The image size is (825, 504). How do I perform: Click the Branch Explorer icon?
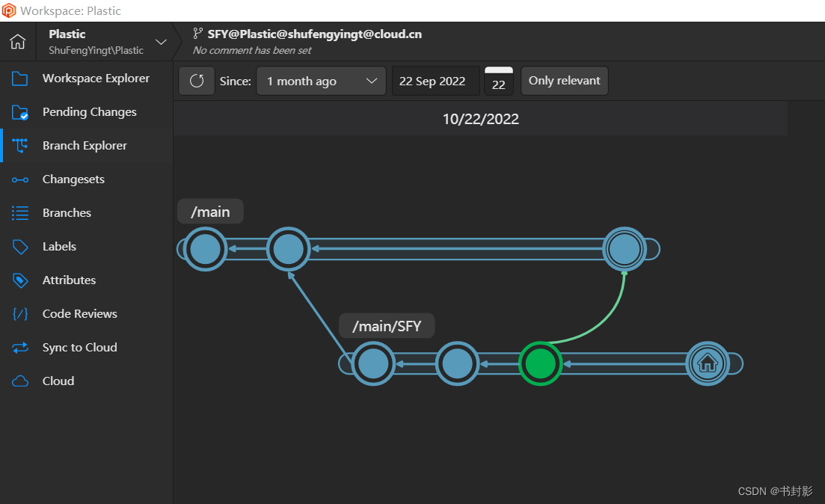pyautogui.click(x=20, y=146)
